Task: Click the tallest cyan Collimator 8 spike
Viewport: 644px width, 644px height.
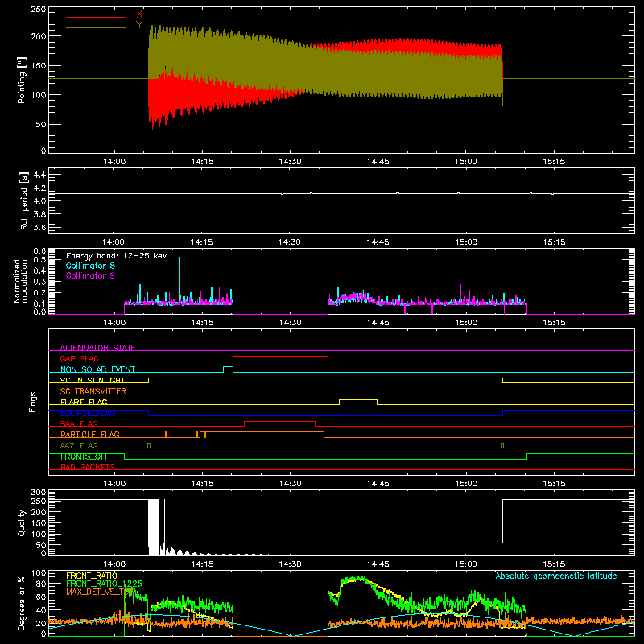Action: pyautogui.click(x=180, y=279)
